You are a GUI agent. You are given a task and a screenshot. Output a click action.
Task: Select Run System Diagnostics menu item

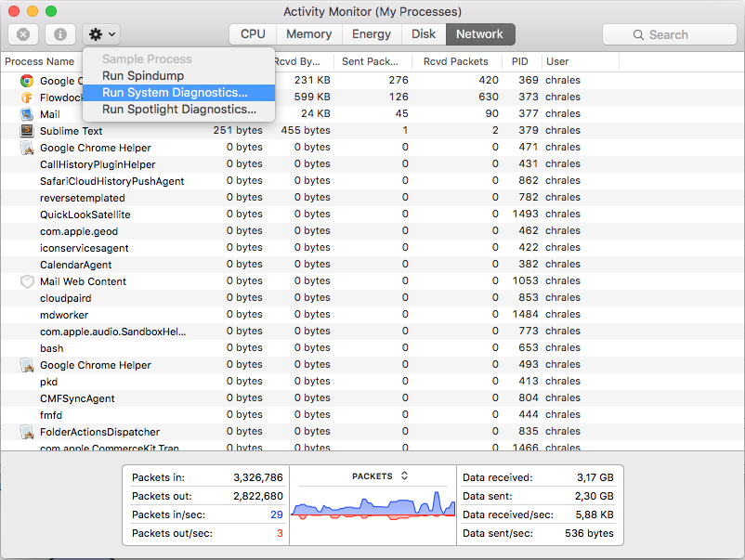click(x=175, y=93)
